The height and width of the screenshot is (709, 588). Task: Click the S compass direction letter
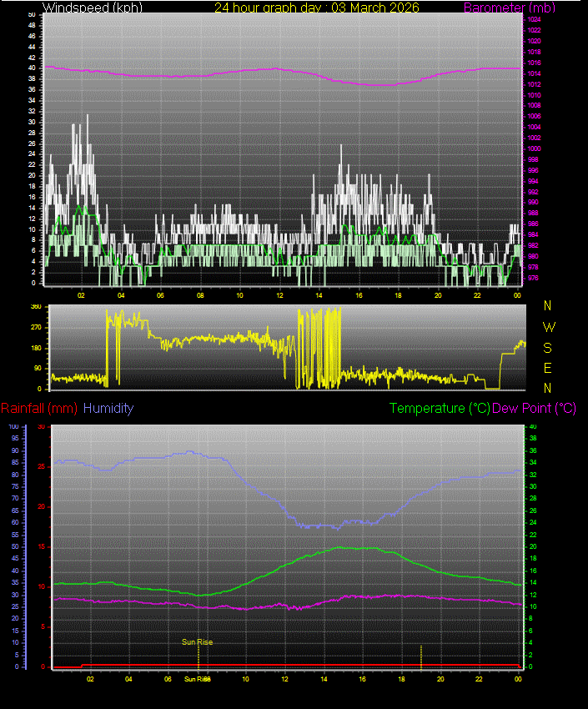click(x=549, y=347)
